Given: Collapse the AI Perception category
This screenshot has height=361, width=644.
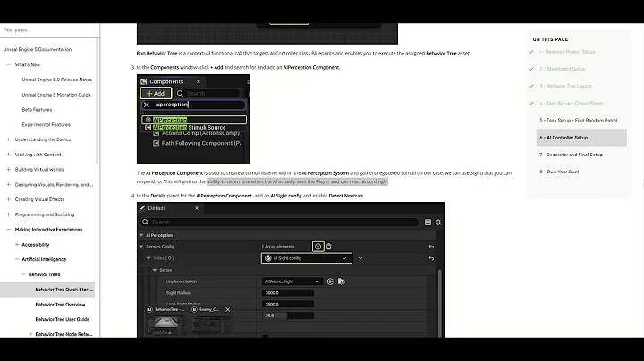Looking at the screenshot, I should click(141, 236).
